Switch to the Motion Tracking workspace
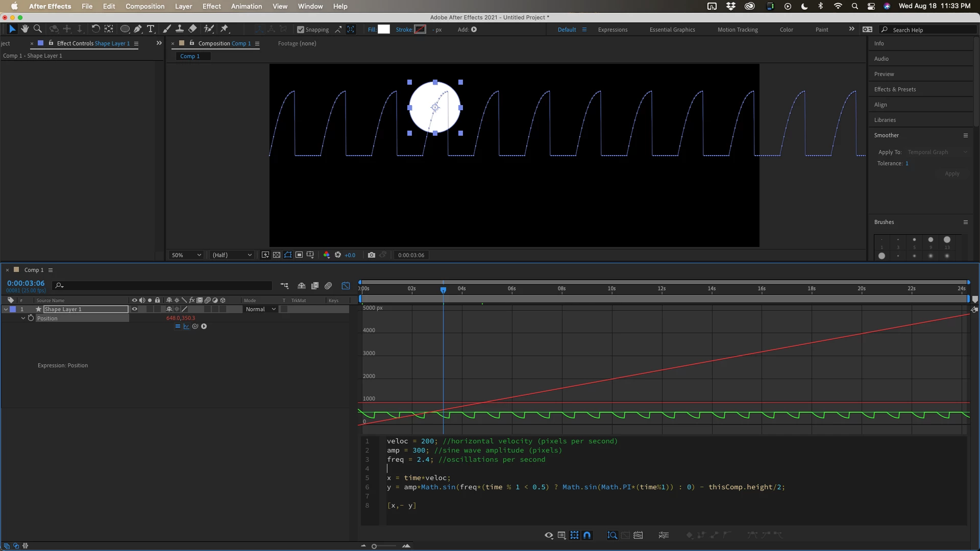This screenshot has width=980, height=551. (x=737, y=30)
